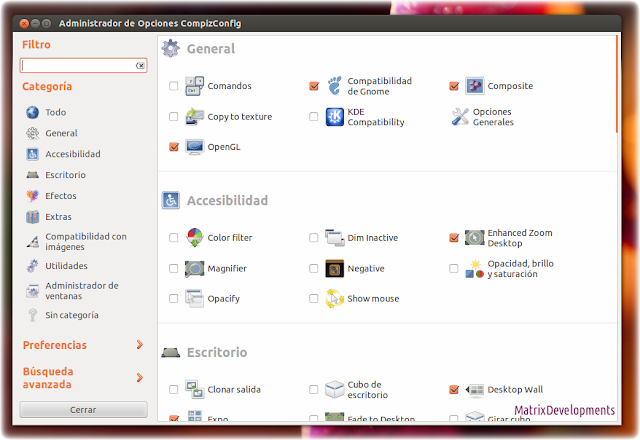Click the Cubo de escritorio icon
The width and height of the screenshot is (640, 440).
[x=335, y=389]
